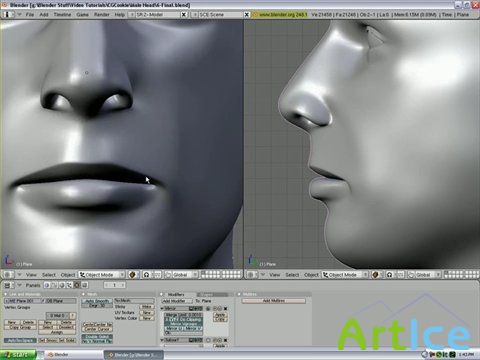
Task: Open buttons window type selector icon
Action: pyautogui.click(x=8, y=285)
